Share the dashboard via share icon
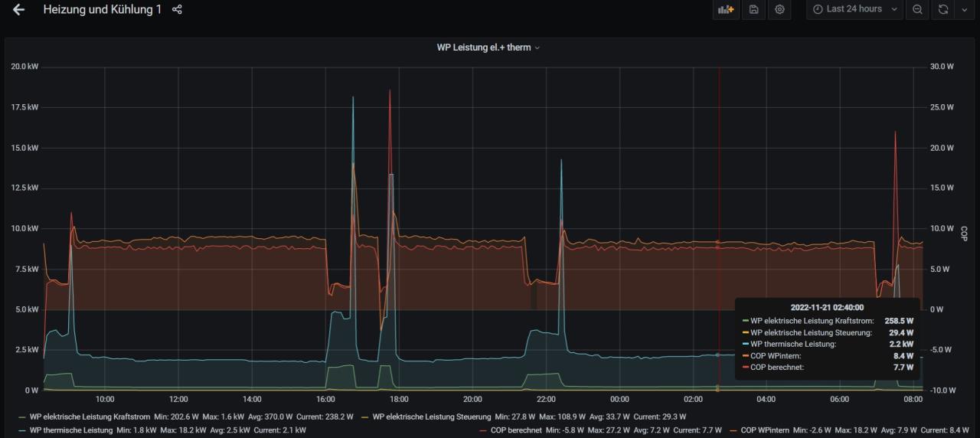Screen dimensions: 980x438 [x=177, y=10]
